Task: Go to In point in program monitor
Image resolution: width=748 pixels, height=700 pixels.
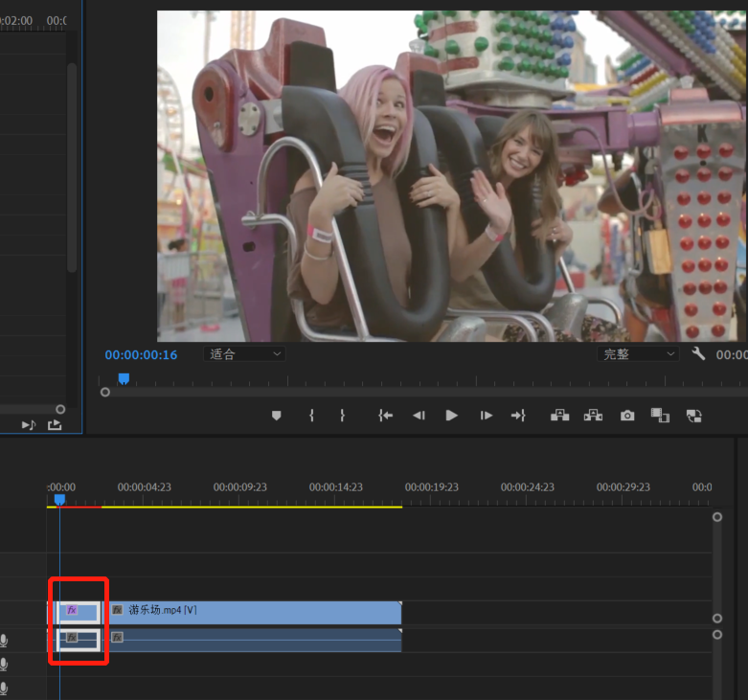Action: point(385,416)
